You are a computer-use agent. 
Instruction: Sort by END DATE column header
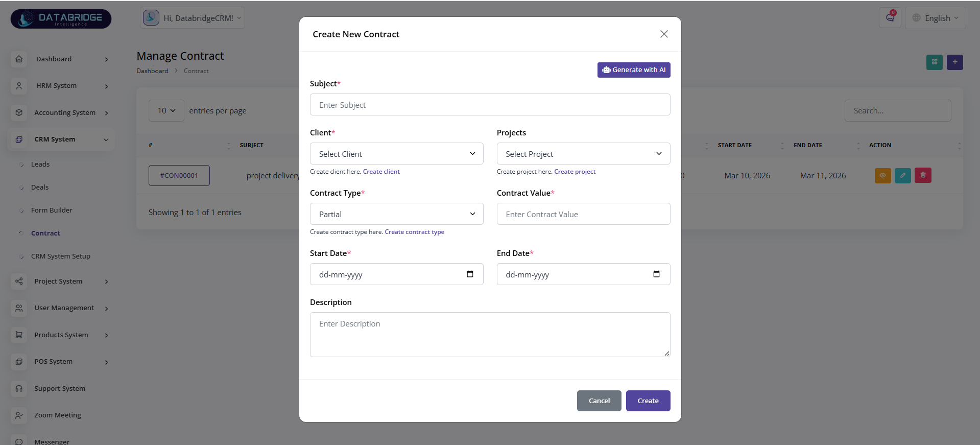pyautogui.click(x=808, y=145)
